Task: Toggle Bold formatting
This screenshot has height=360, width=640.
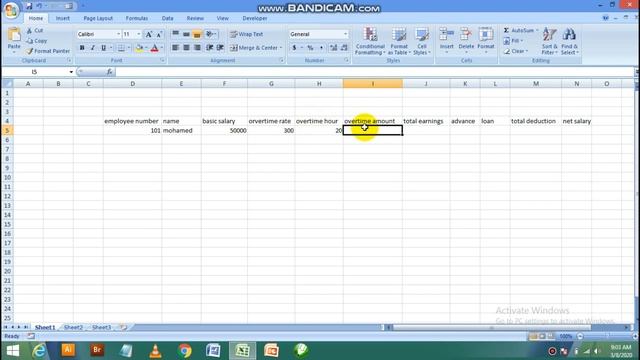Action: click(82, 48)
